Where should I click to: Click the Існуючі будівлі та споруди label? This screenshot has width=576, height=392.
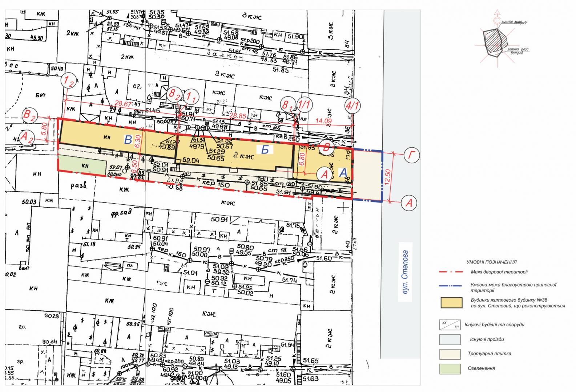[x=494, y=324]
